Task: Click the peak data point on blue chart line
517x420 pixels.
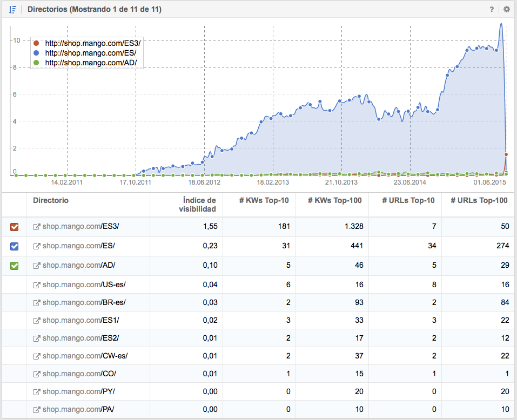Action: pyautogui.click(x=501, y=24)
